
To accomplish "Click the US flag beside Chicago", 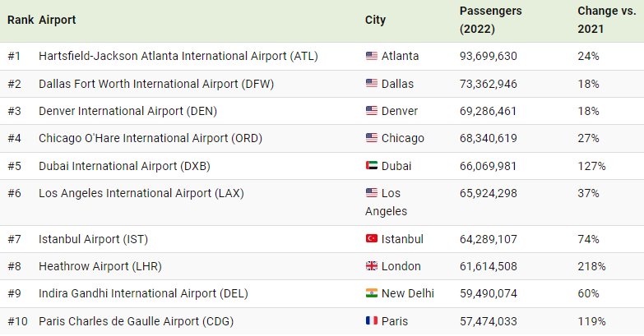I will [371, 138].
